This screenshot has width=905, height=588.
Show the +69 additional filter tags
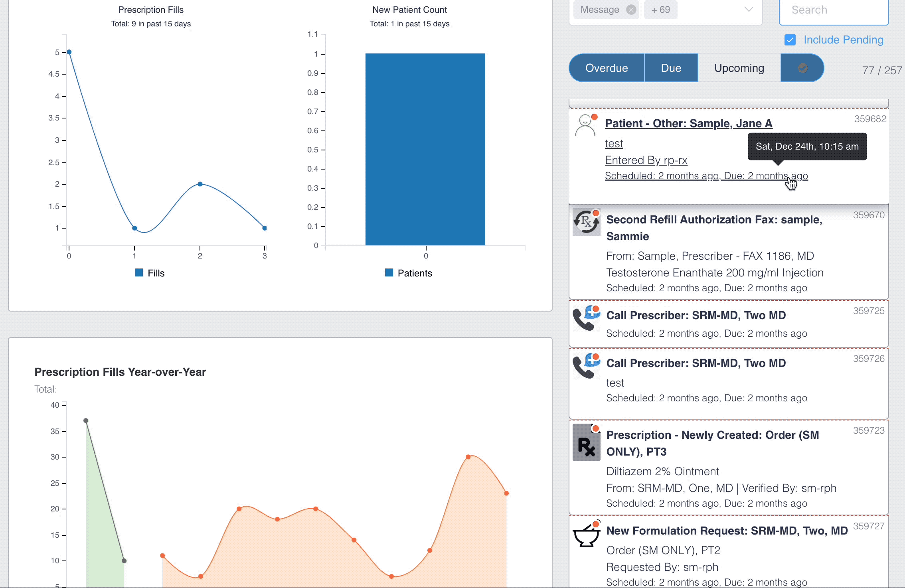(x=660, y=10)
